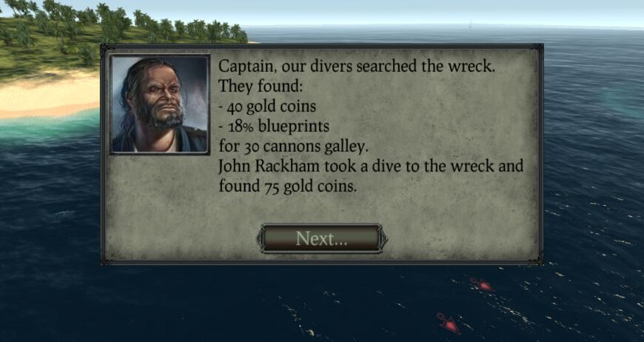Click the '18% blueprints' line

click(x=274, y=127)
